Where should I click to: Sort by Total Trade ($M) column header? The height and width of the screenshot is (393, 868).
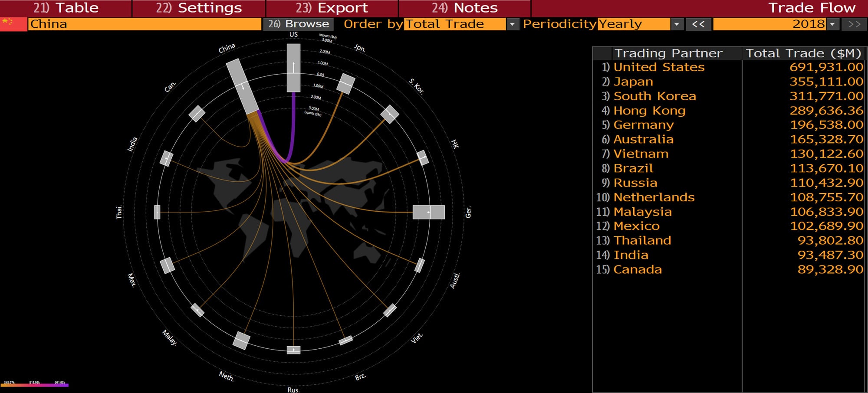(803, 53)
